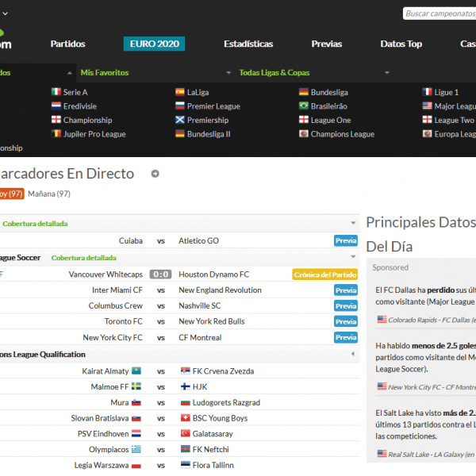
Task: Click the chevron at the top-left corner
Action: pyautogui.click(x=6, y=13)
